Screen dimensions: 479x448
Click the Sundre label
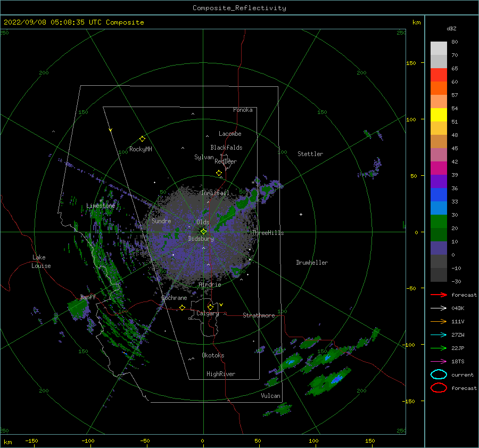(161, 221)
